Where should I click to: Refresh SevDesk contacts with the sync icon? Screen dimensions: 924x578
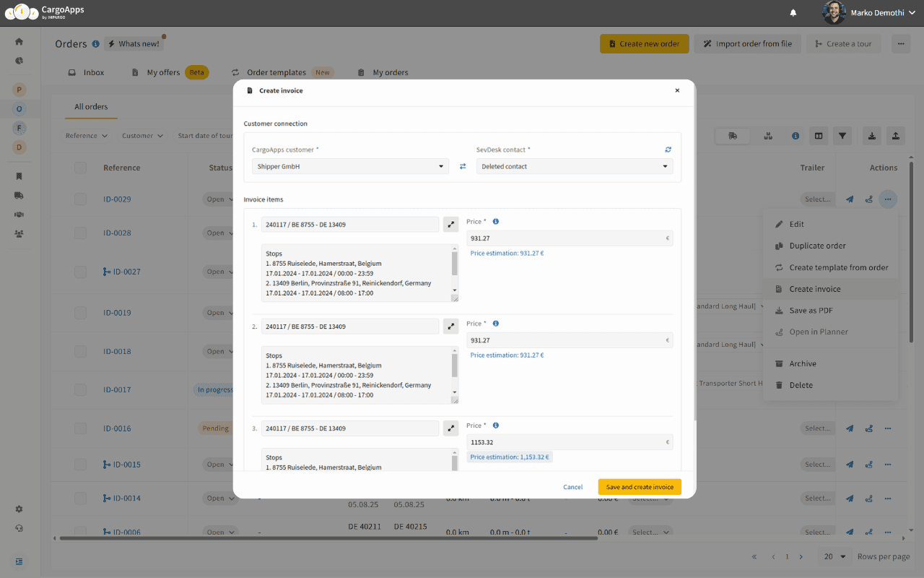(x=666, y=149)
